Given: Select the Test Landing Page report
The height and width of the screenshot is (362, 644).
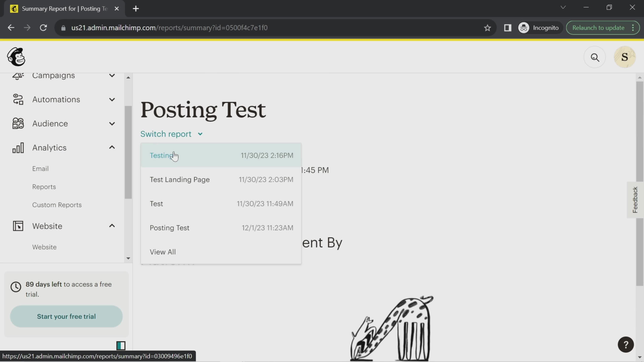Looking at the screenshot, I should point(221,179).
